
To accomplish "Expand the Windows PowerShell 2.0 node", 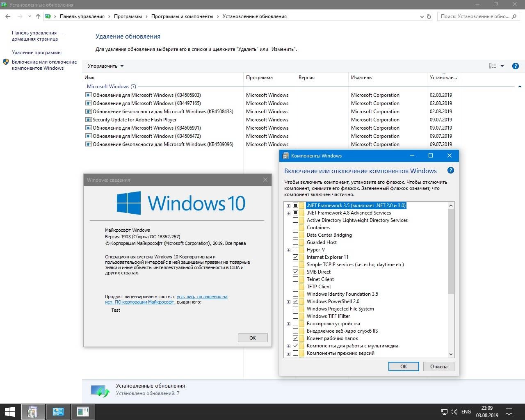I will 288,302.
